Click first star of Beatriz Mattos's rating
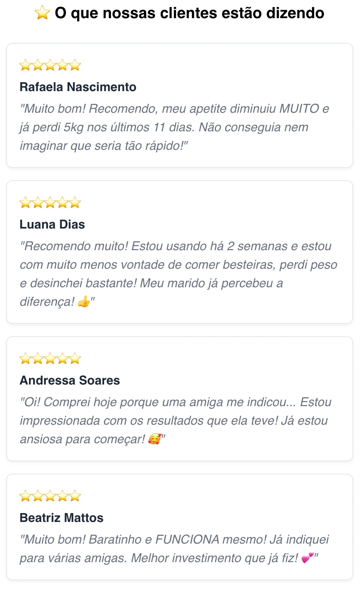The width and height of the screenshot is (364, 593). pyautogui.click(x=25, y=496)
